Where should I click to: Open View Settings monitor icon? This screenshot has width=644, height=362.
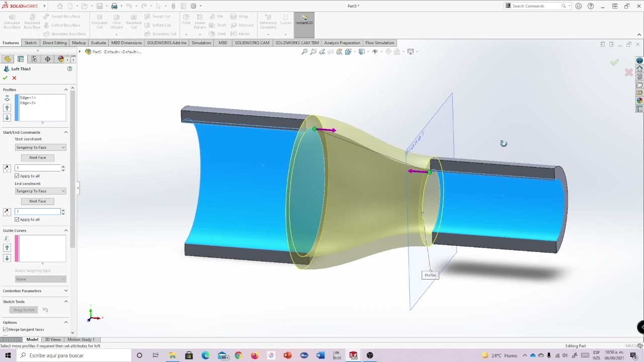click(x=411, y=52)
